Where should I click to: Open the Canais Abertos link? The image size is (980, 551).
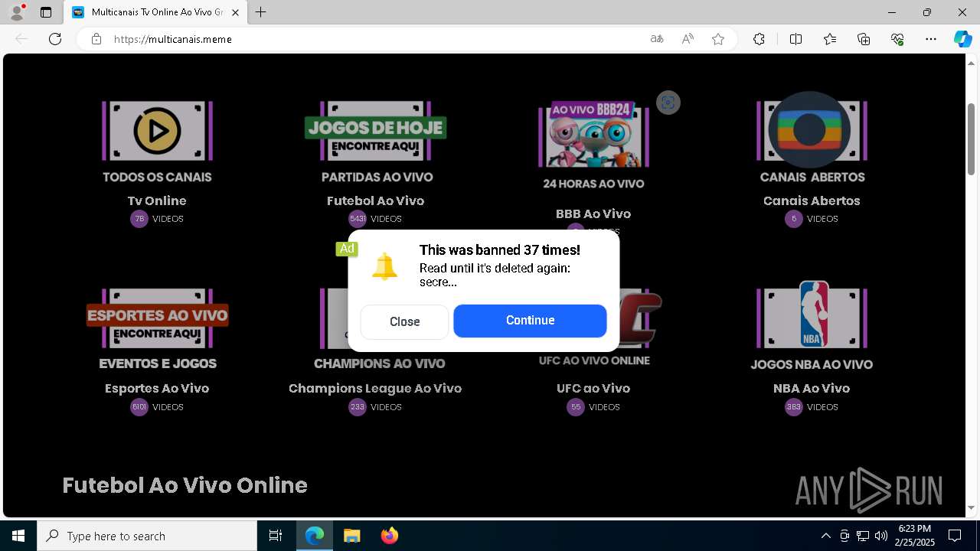point(812,201)
